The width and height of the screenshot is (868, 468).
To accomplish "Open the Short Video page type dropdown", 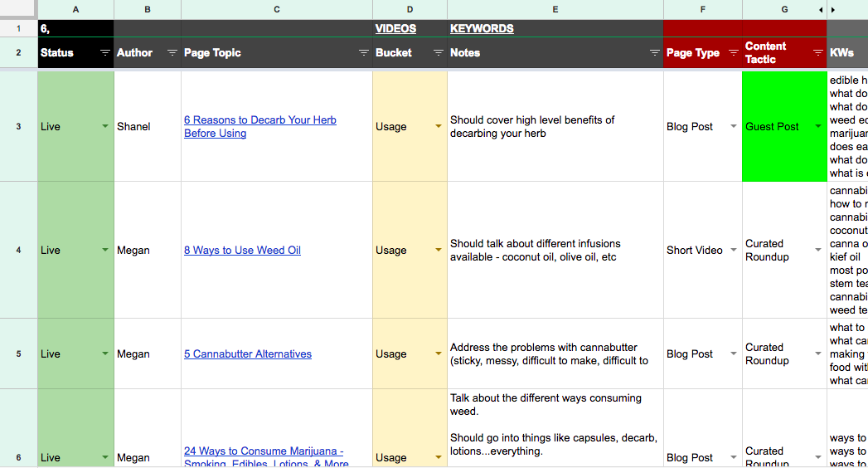I will click(x=734, y=250).
